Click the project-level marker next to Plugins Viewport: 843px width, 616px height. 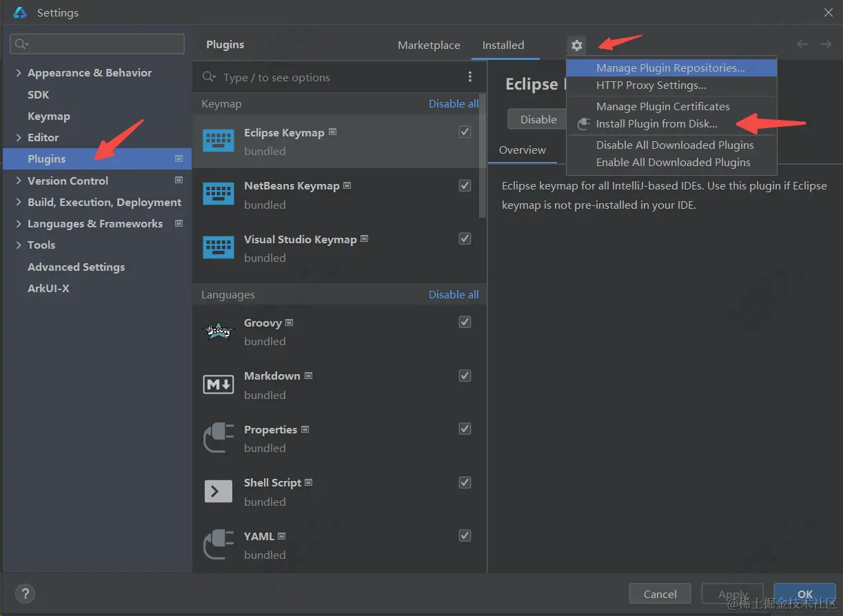tap(179, 158)
